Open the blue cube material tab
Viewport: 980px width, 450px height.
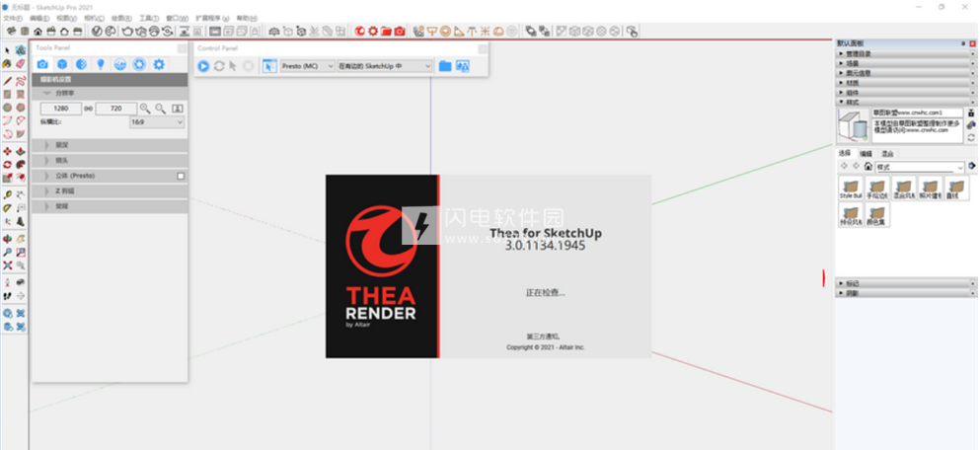point(62,64)
